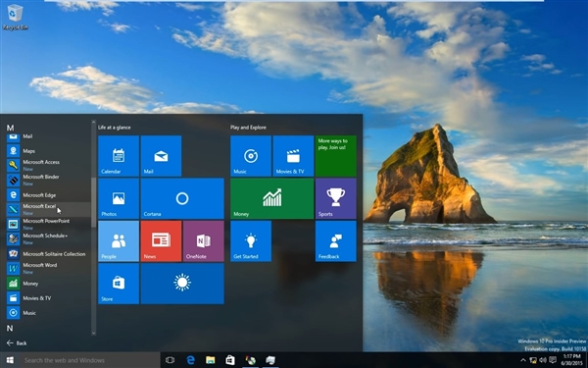Launch Microsoft Binder from the app list

pyautogui.click(x=48, y=180)
